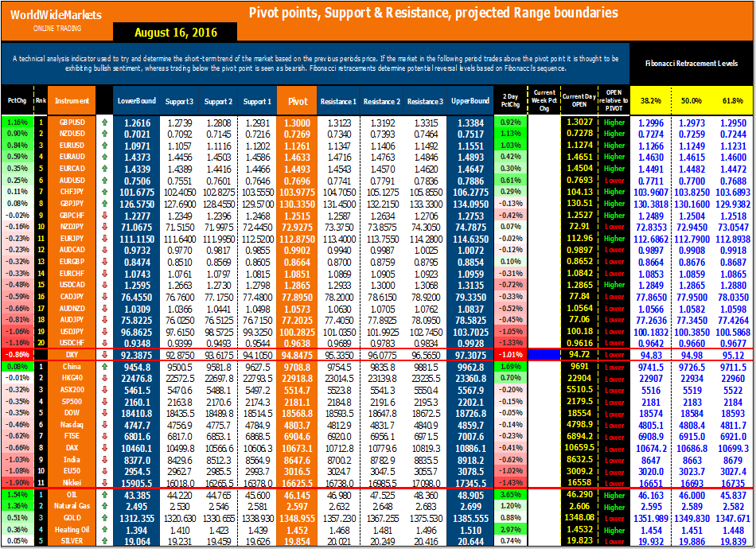Select the Resistance 2 column header
756x549 pixels.
(382, 102)
